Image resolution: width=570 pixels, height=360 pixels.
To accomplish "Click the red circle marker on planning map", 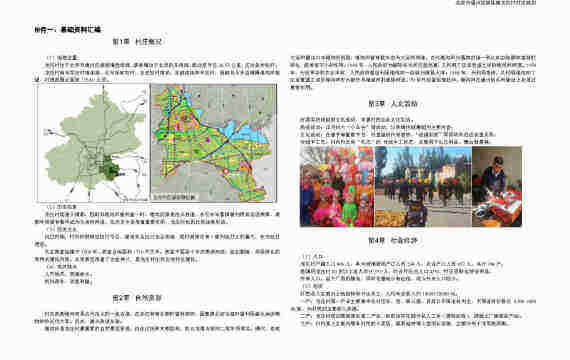I will point(226,171).
